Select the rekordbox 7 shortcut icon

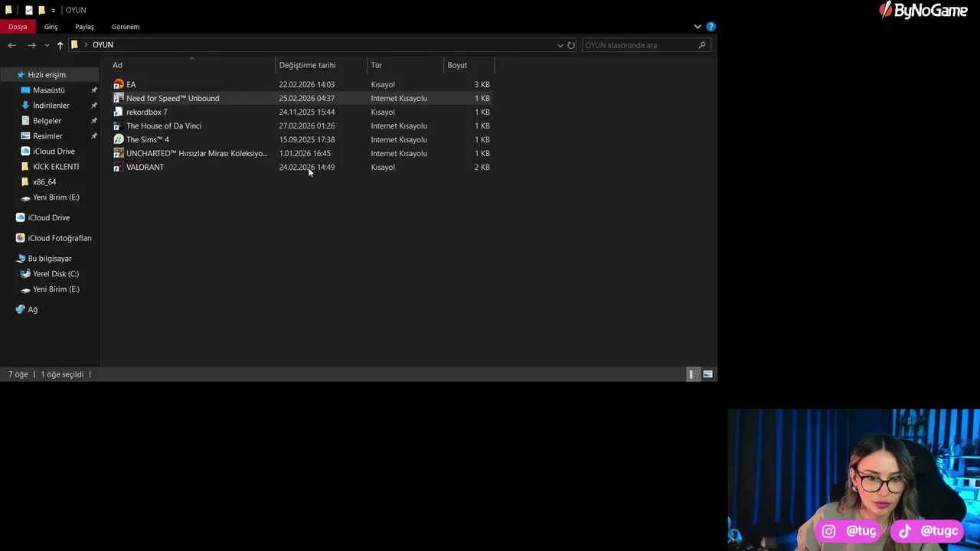coord(119,112)
